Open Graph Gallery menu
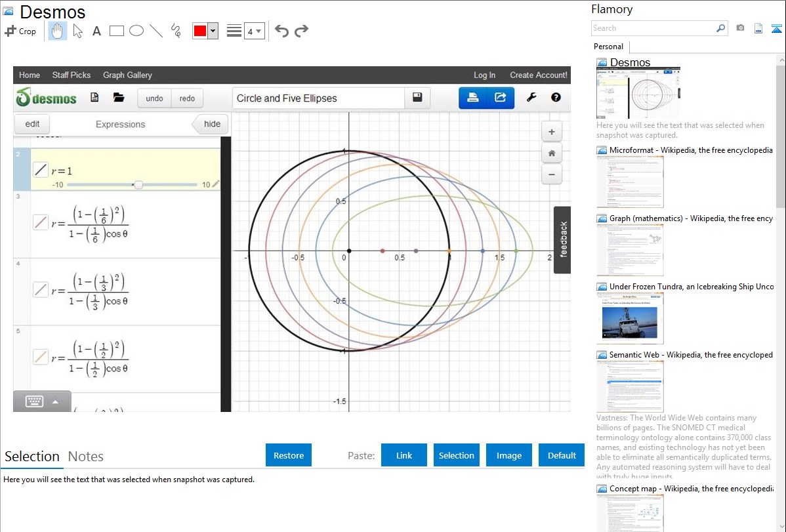The width and height of the screenshot is (786, 532). (127, 75)
